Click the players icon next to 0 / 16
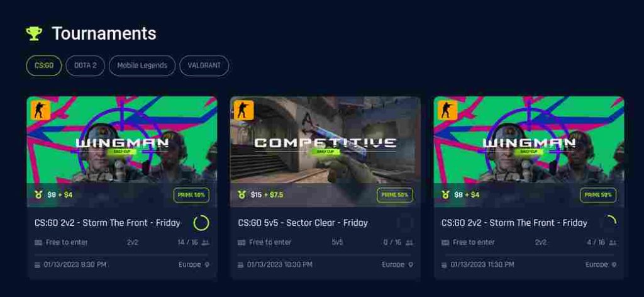 point(409,243)
